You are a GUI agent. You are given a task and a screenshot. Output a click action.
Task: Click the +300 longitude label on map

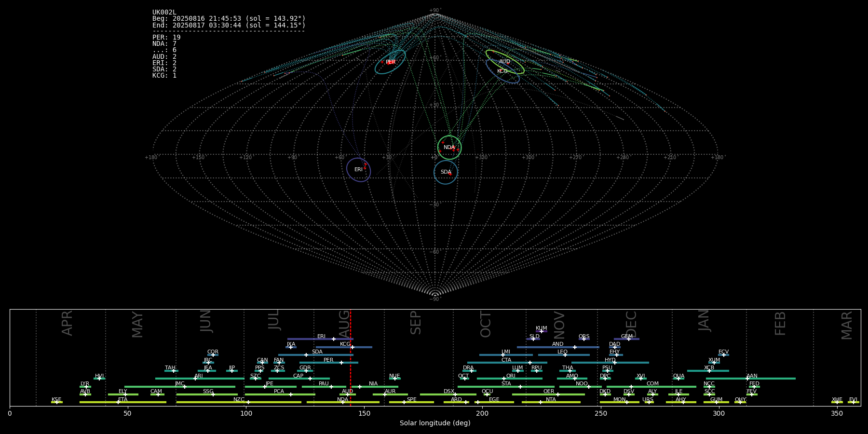(528, 158)
